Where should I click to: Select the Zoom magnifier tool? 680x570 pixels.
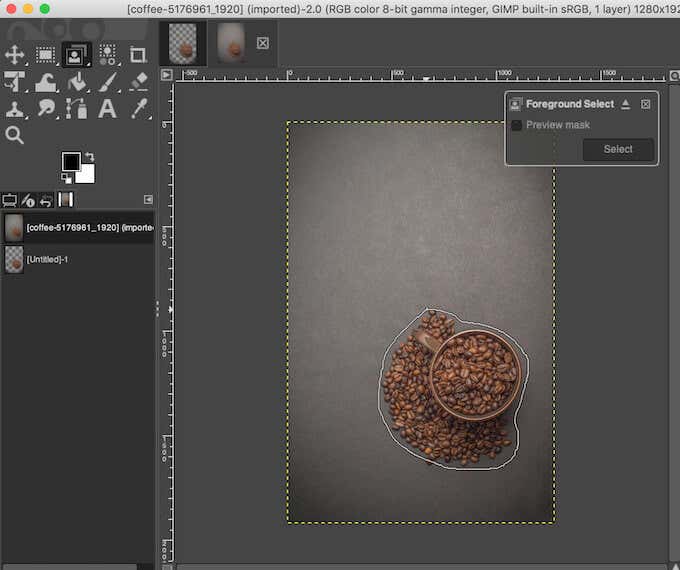15,135
